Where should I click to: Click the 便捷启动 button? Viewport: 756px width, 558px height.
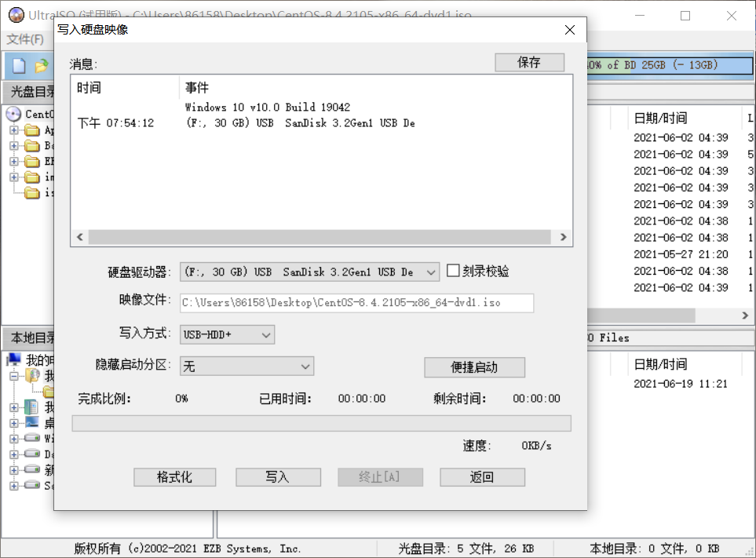click(x=474, y=367)
